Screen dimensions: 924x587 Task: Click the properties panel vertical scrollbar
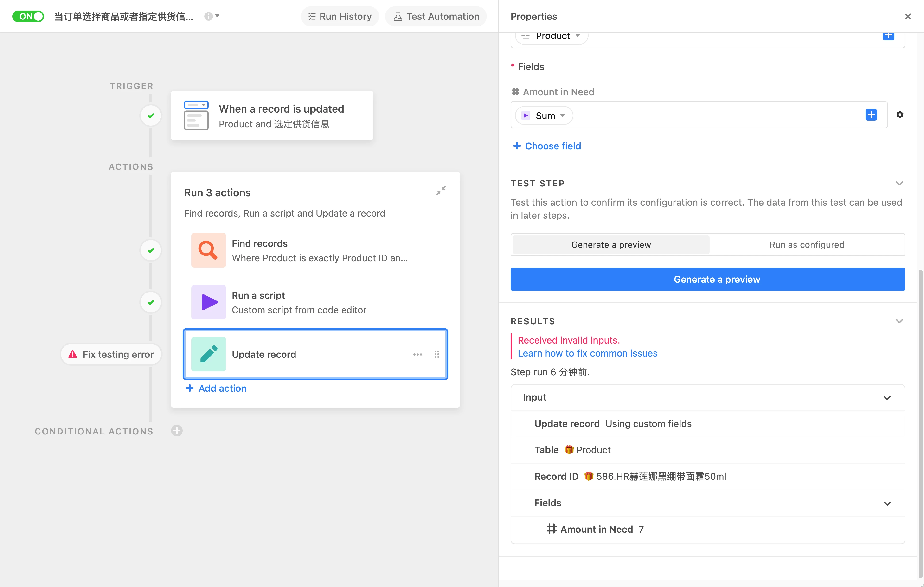click(x=920, y=422)
